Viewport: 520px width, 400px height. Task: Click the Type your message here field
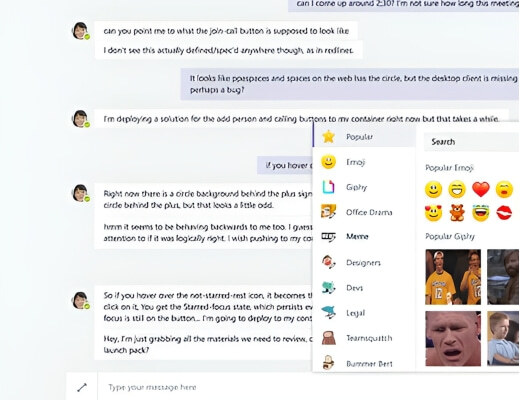[309, 387]
